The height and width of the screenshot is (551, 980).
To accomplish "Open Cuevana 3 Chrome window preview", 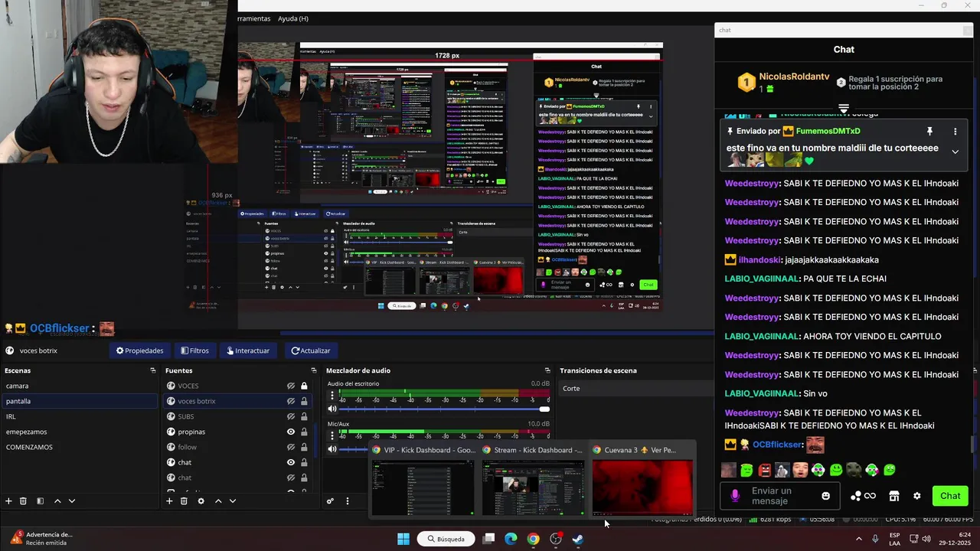I will tap(642, 479).
